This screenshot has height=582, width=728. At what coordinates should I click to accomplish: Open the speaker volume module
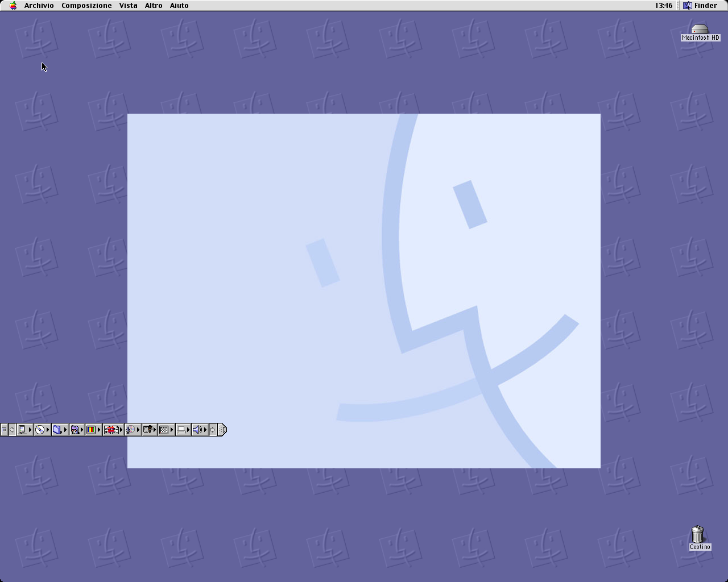pyautogui.click(x=200, y=430)
